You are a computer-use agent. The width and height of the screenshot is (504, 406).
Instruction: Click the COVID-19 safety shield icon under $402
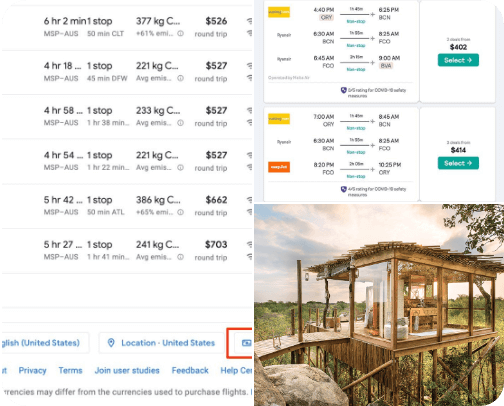coord(343,90)
